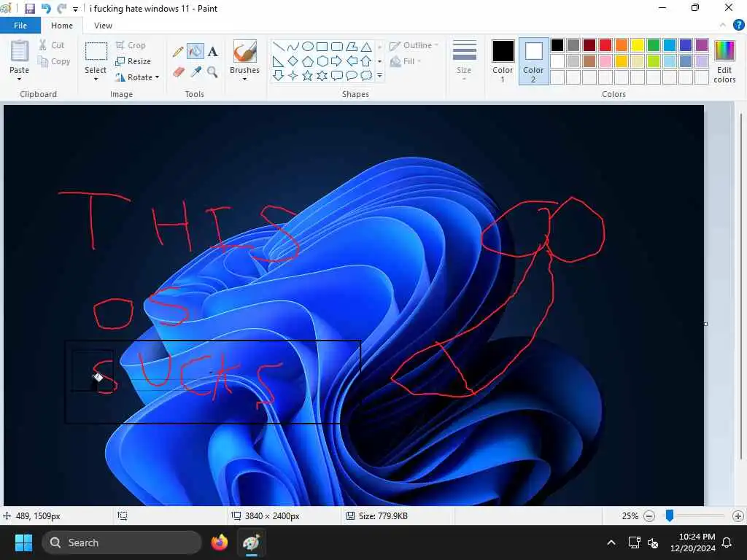Choose the Polygon shape
Screen dimensions: 747x560
[x=352, y=47]
